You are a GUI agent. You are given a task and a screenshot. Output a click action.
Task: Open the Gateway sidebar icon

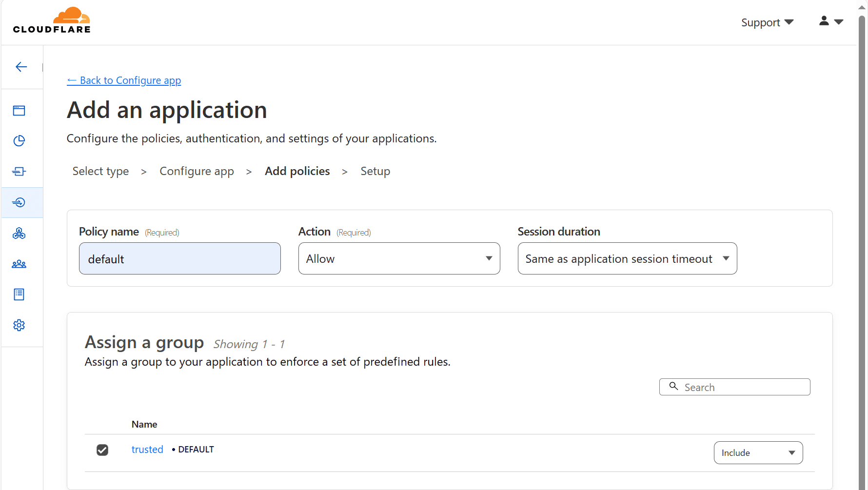pyautogui.click(x=19, y=171)
